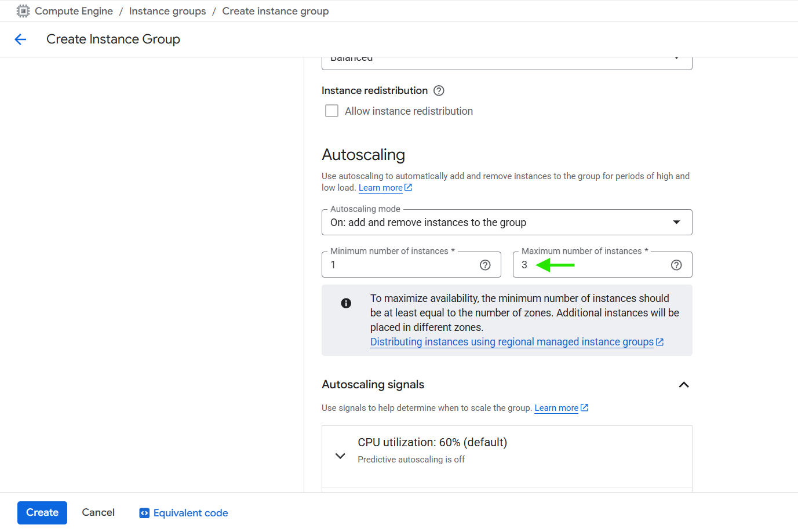798x532 pixels.
Task: Click the Equivalent code icon
Action: pos(144,513)
